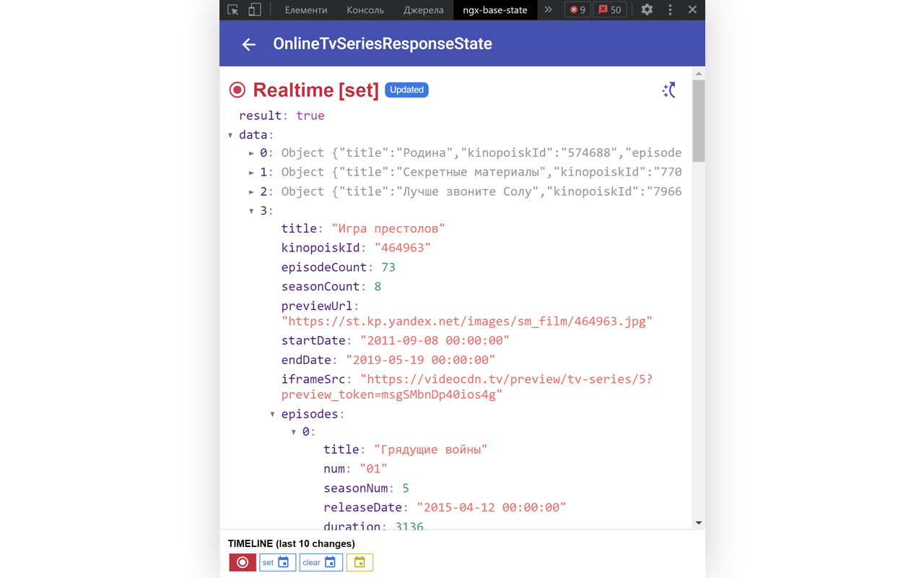Select the 'clear' timeline entry
The width and height of the screenshot is (924, 578).
click(x=321, y=562)
